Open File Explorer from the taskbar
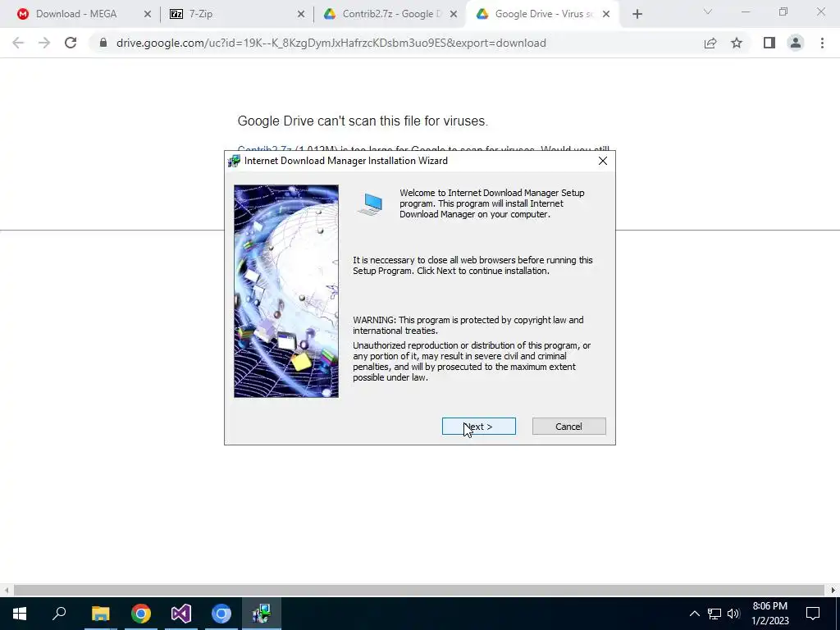The image size is (840, 630). 100,614
